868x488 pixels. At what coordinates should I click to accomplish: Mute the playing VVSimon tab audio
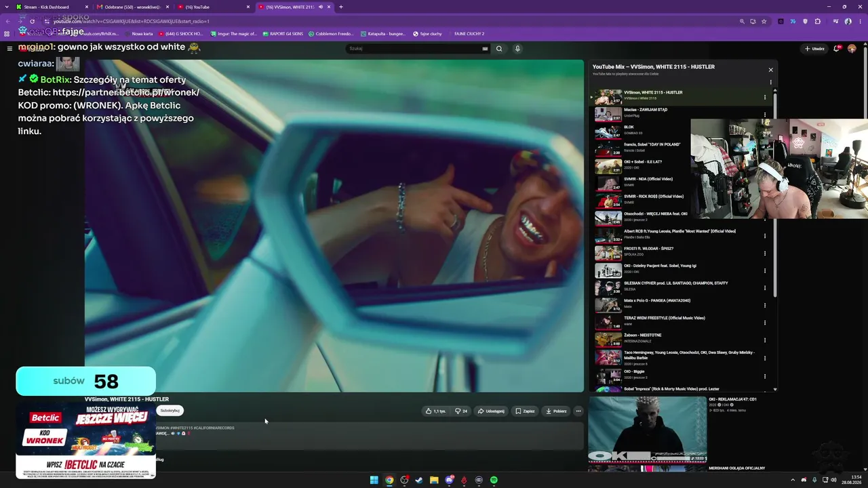click(321, 7)
